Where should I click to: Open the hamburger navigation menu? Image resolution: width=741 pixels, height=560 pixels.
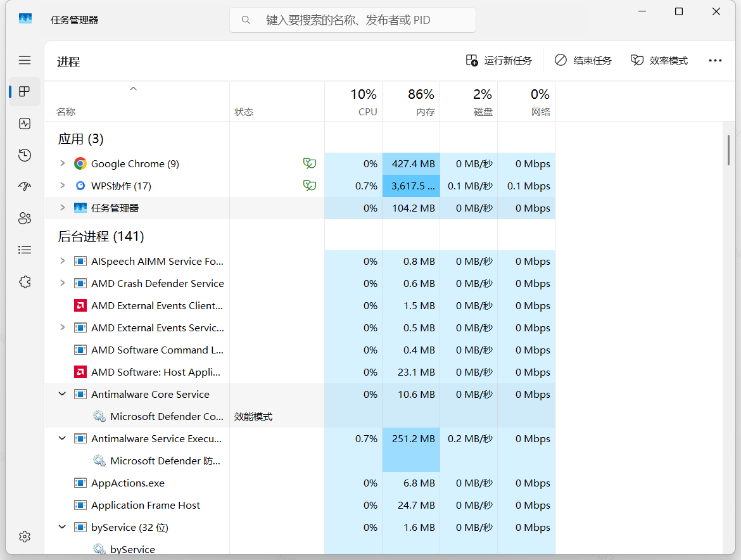coord(25,60)
